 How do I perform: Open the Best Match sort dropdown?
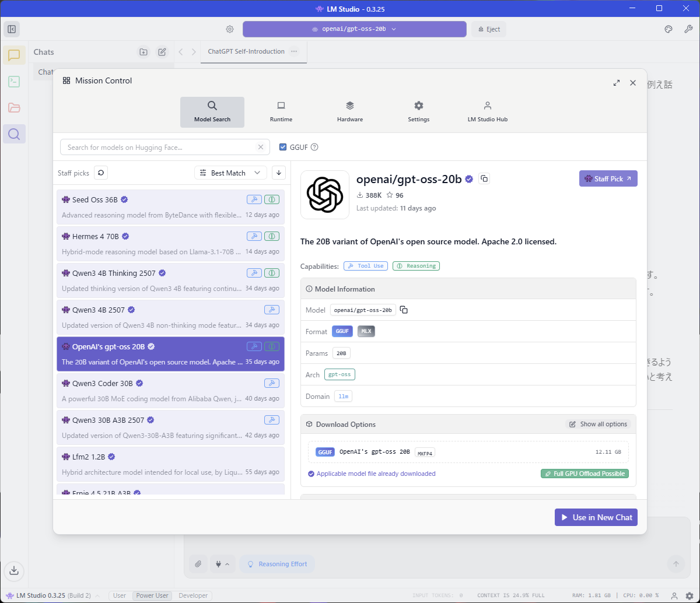[x=230, y=173]
